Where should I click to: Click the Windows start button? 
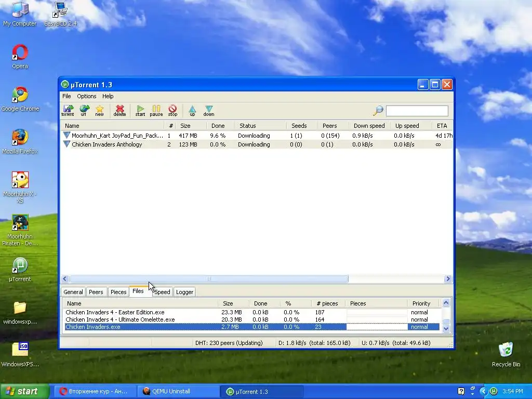(24, 392)
